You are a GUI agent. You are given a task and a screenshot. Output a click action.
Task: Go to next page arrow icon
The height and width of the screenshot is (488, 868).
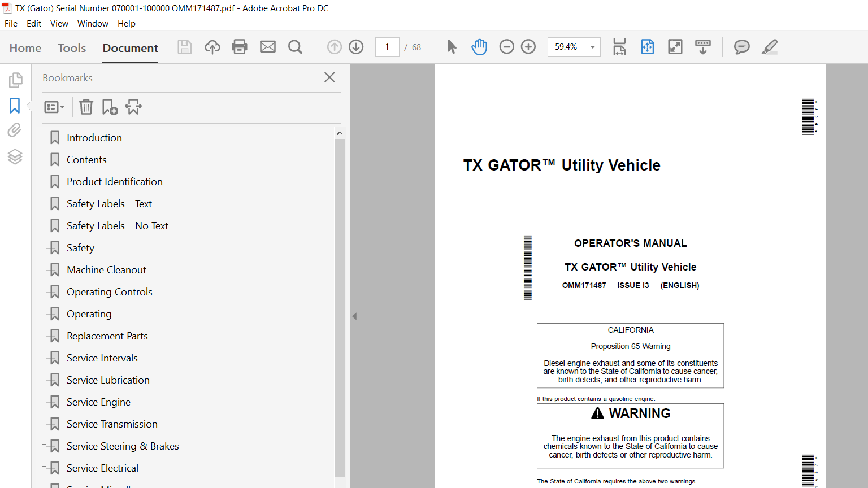coord(356,47)
